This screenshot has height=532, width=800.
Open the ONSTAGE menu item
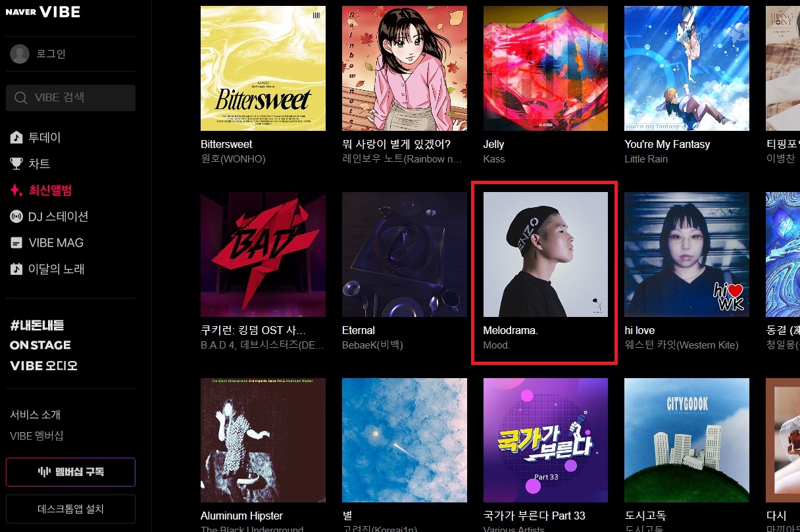[40, 345]
